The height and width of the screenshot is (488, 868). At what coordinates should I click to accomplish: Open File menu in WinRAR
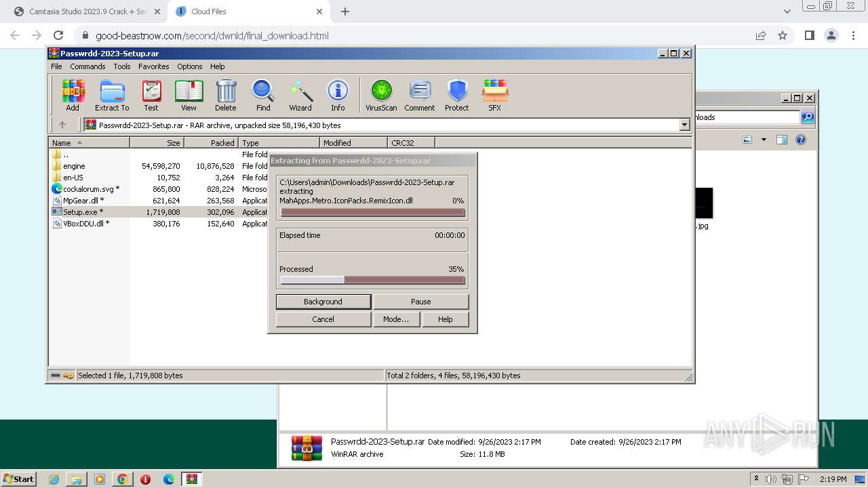coord(56,66)
